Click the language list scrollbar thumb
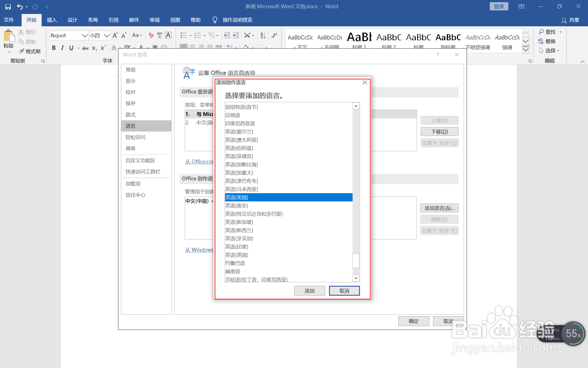 356,261
